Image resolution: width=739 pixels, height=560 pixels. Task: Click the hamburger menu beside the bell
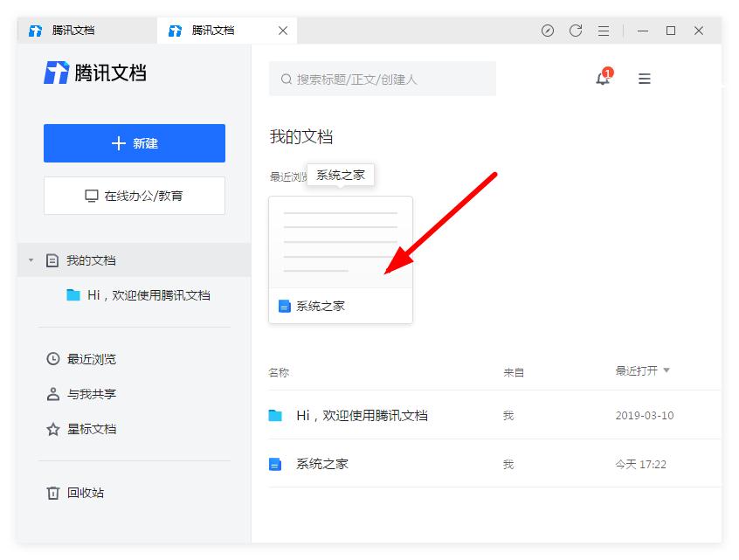tap(644, 79)
